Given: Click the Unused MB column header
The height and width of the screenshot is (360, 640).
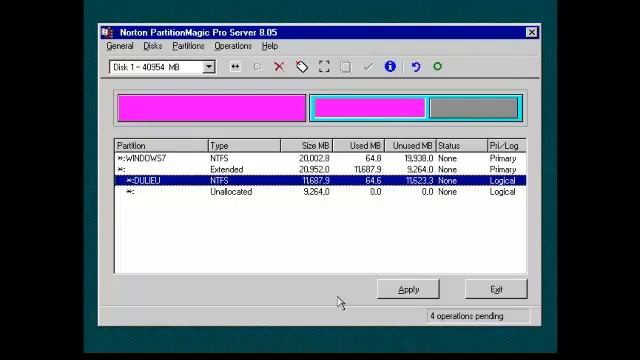Looking at the screenshot, I should point(410,146).
